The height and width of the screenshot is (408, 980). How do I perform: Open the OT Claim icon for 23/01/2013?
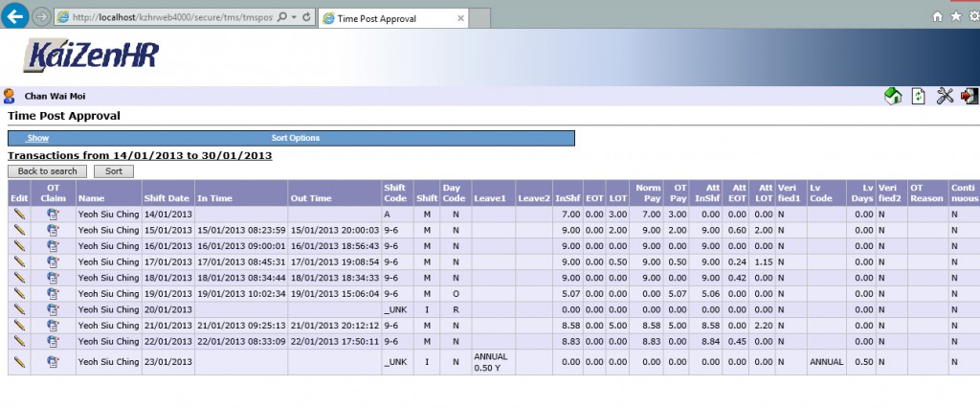pyautogui.click(x=53, y=361)
